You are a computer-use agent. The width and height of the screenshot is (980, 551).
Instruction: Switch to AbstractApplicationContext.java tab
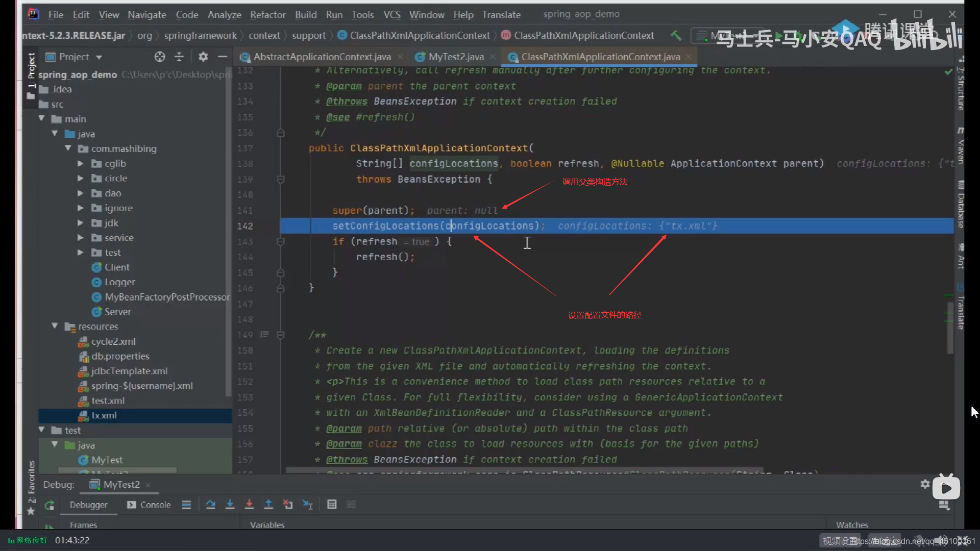coord(322,57)
